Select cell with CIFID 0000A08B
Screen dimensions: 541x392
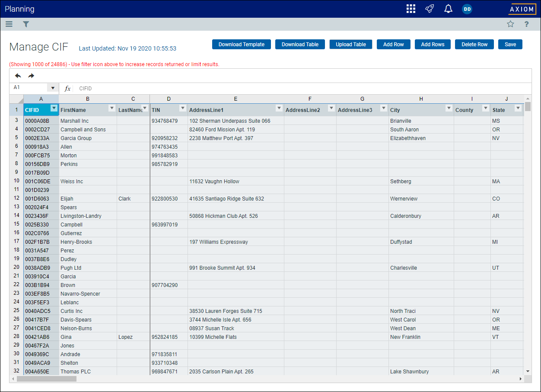tap(41, 121)
